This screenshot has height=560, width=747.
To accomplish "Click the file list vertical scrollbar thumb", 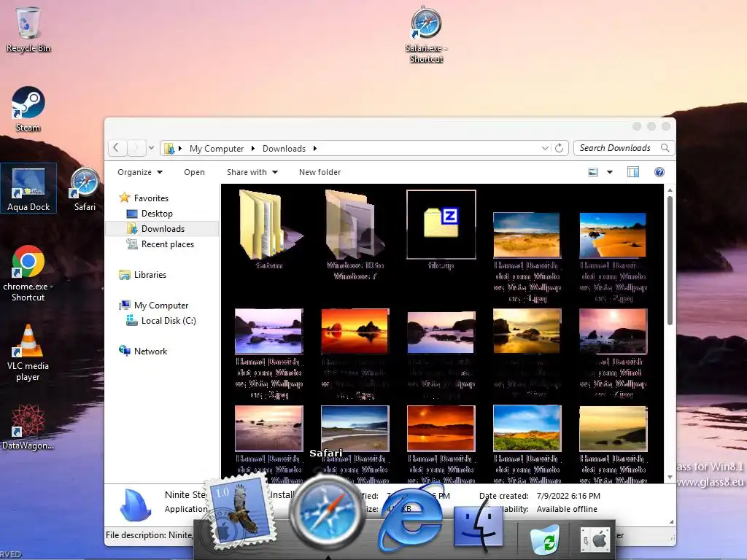I will (x=670, y=260).
